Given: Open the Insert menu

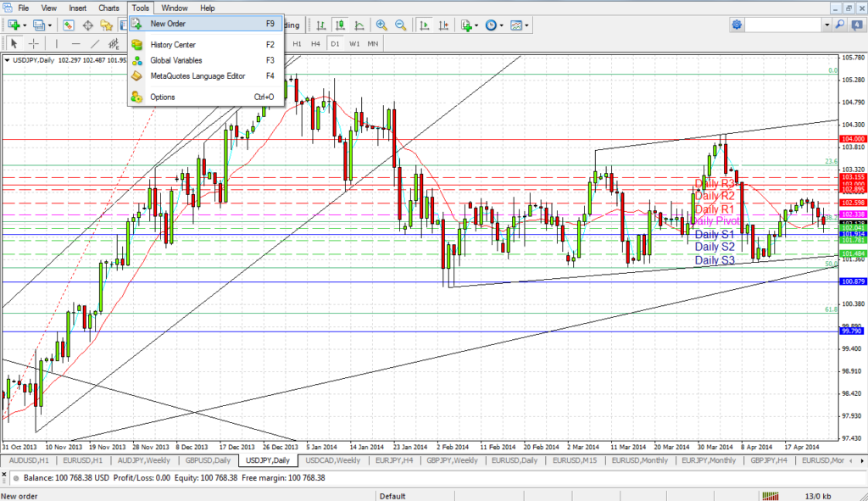Looking at the screenshot, I should pos(77,8).
